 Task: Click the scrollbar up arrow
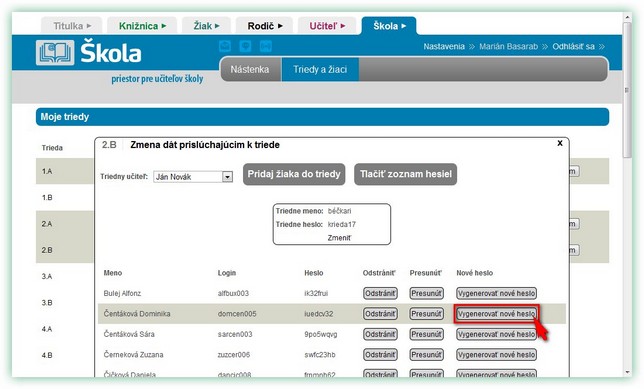pos(627,17)
